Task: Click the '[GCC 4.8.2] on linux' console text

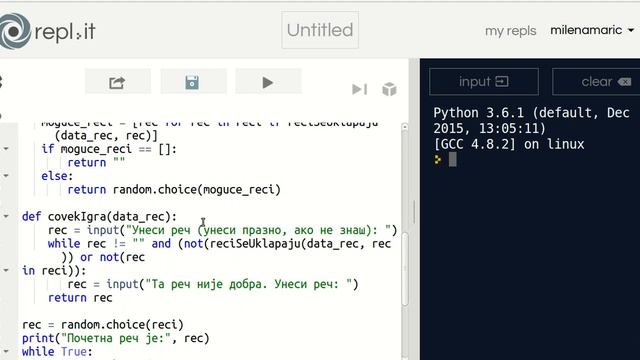Action: 509,144
